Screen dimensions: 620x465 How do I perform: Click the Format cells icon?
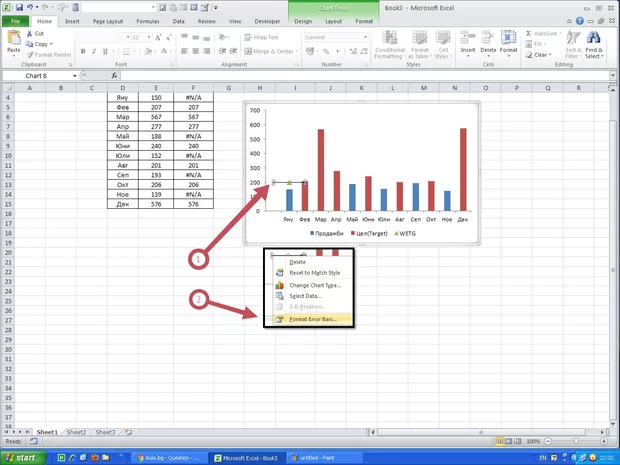click(x=508, y=38)
